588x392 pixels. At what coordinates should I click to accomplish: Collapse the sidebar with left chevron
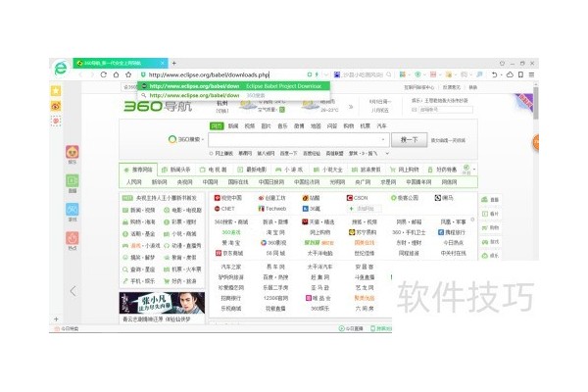point(73,291)
